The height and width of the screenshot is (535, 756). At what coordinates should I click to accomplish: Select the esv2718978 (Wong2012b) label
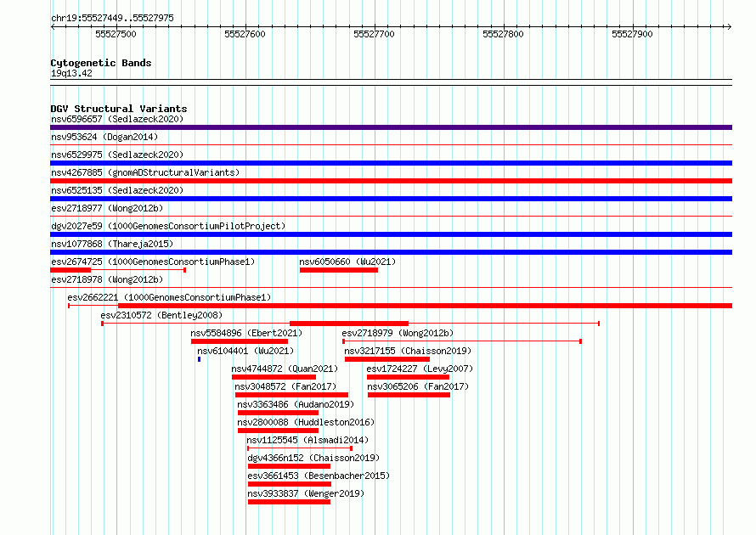coord(107,279)
